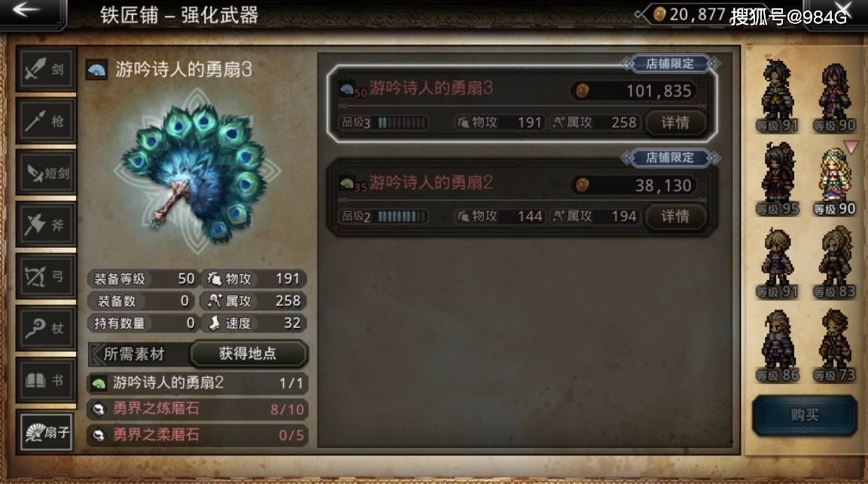Select the 游吟诗人的勇扇2 shop entry

522,198
